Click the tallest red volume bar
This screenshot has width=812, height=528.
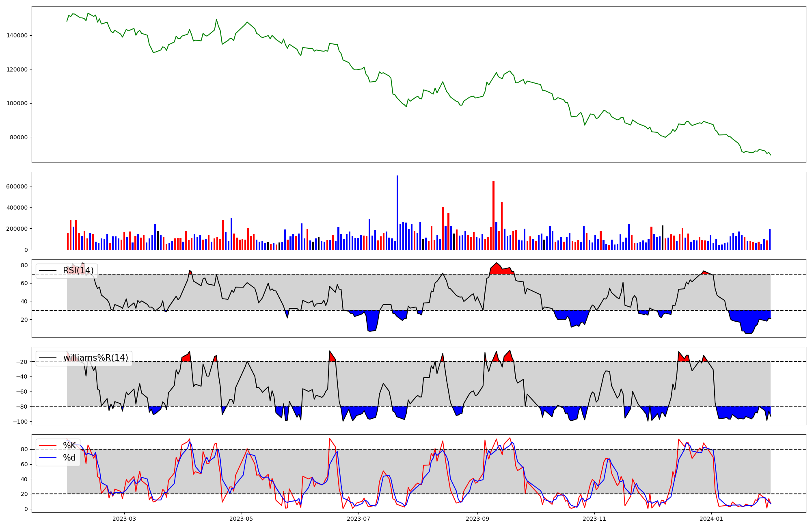(493, 215)
